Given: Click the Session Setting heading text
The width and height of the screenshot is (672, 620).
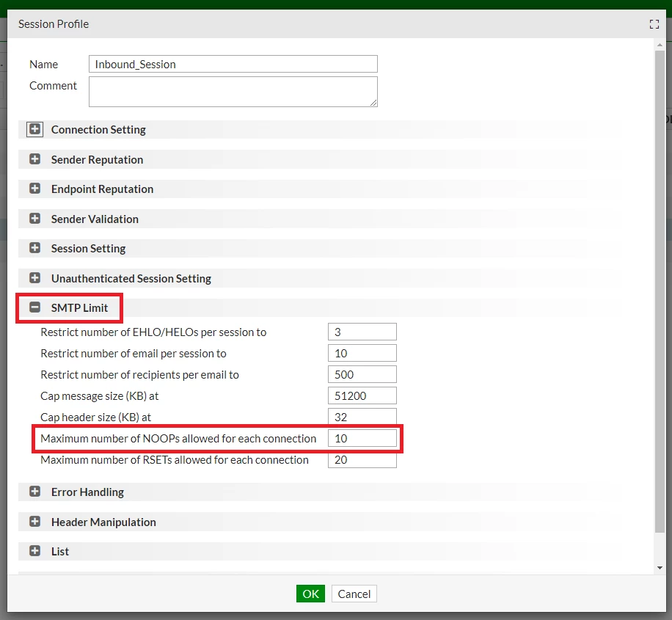Looking at the screenshot, I should click(x=88, y=249).
